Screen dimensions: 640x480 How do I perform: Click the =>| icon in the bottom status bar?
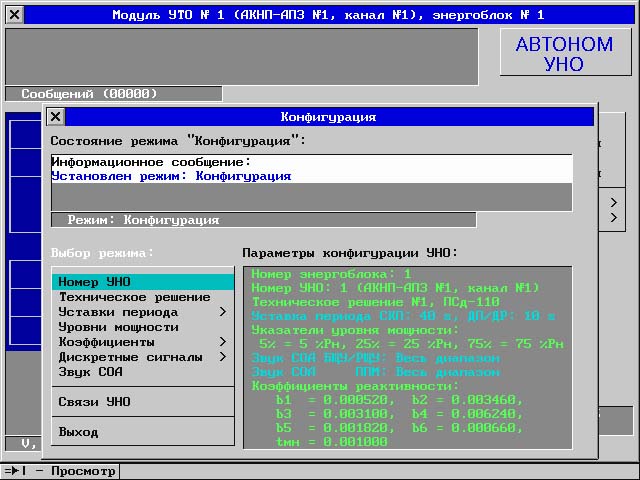coord(12,471)
